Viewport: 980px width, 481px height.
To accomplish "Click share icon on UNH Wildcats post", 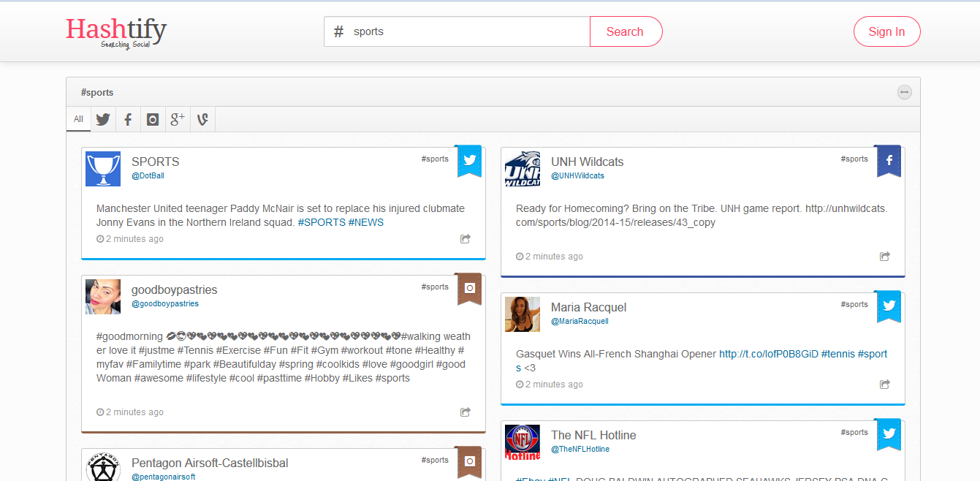I will click(x=885, y=257).
